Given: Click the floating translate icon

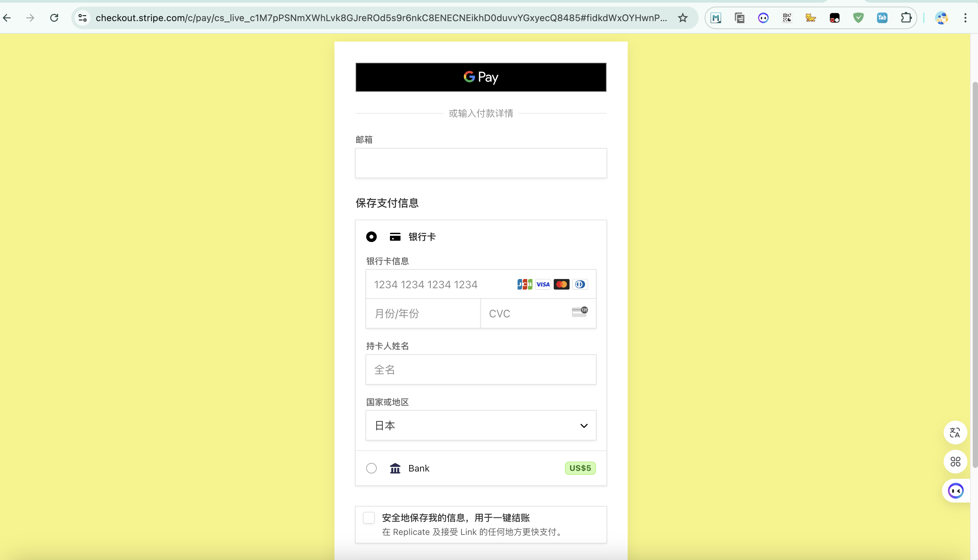Looking at the screenshot, I should pyautogui.click(x=955, y=433).
